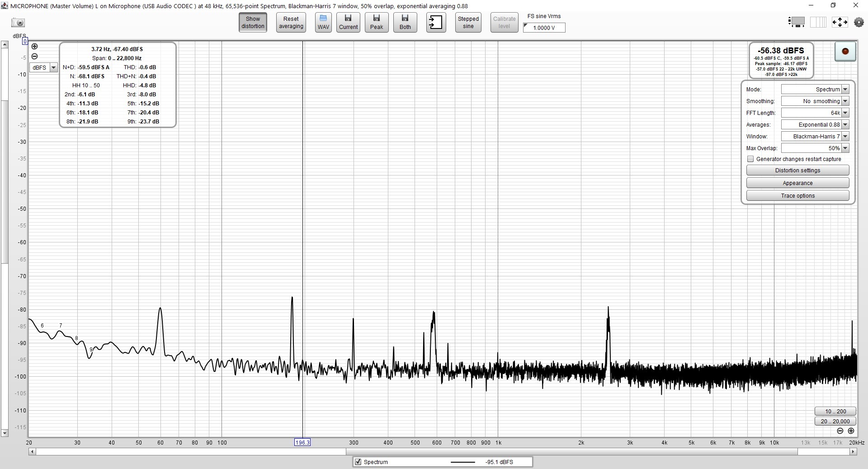The height and width of the screenshot is (469, 868).
Task: Open Trace options
Action: (x=797, y=196)
